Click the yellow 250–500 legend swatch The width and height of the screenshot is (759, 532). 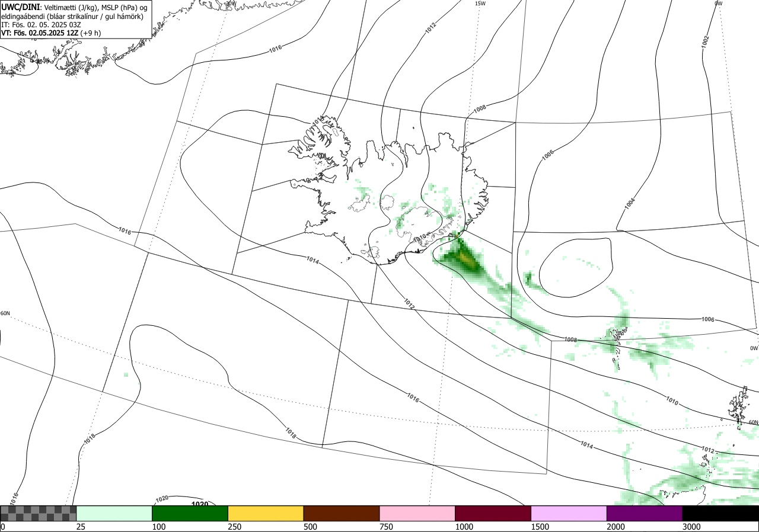(266, 513)
